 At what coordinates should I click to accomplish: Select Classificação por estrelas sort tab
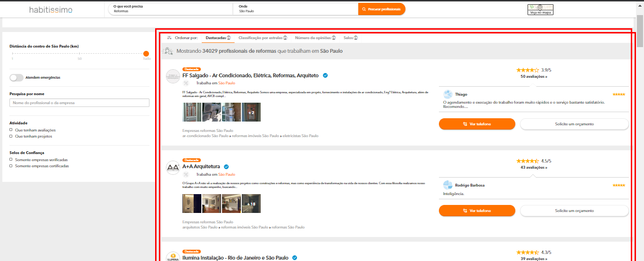pyautogui.click(x=263, y=38)
